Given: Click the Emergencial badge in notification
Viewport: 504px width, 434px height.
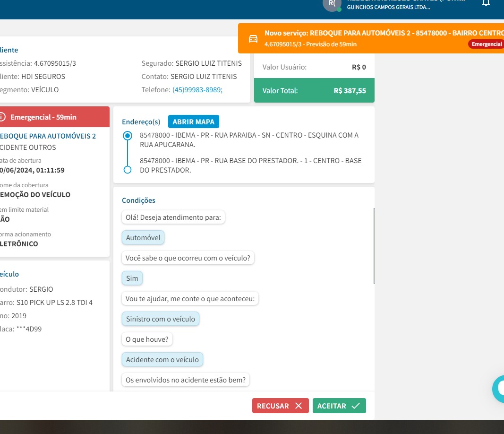Looking at the screenshot, I should (486, 44).
